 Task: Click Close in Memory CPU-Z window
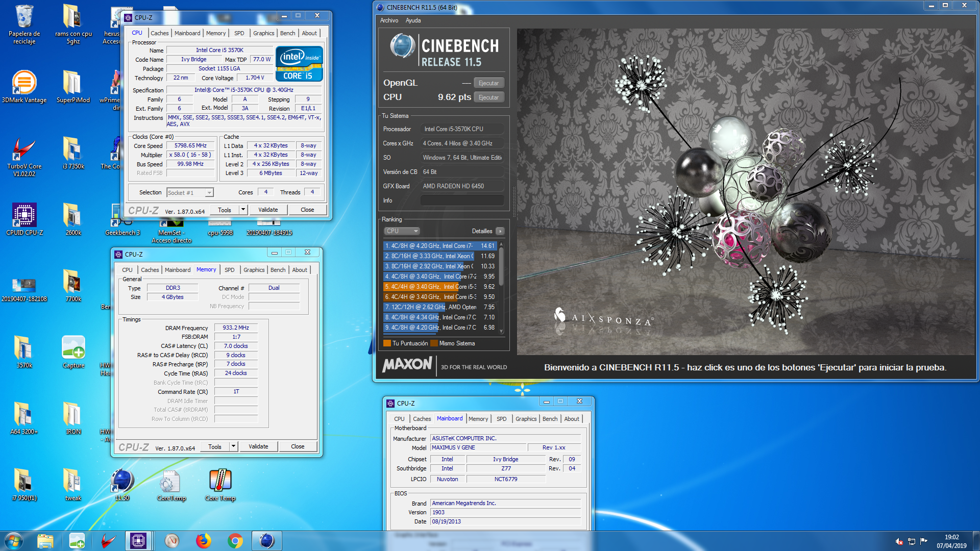click(298, 446)
